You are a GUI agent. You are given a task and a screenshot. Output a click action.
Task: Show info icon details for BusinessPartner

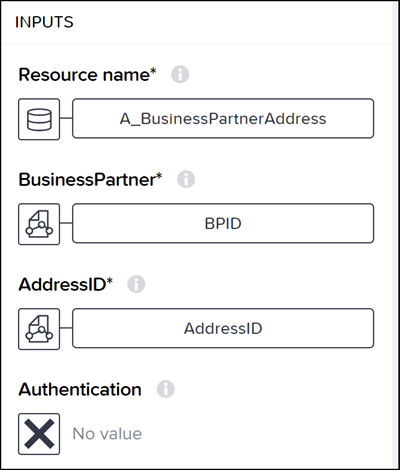[x=186, y=179]
